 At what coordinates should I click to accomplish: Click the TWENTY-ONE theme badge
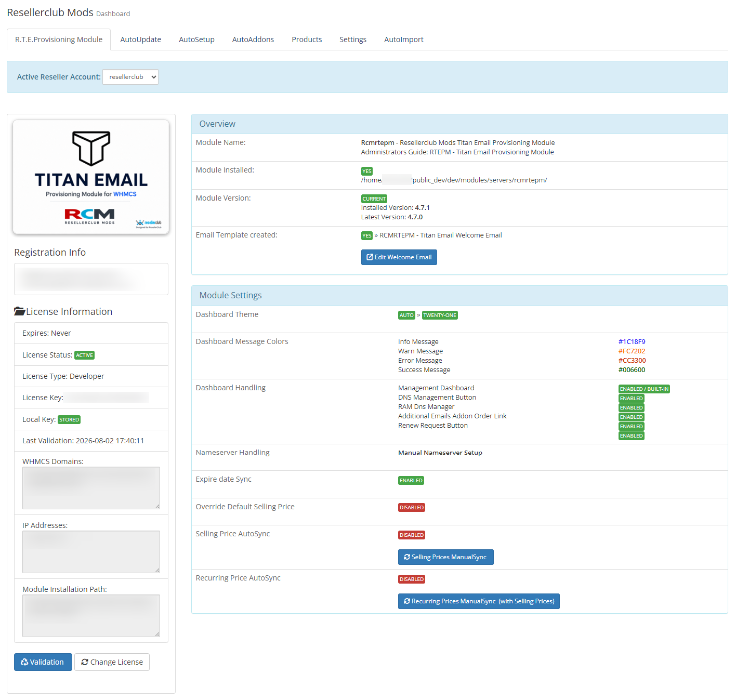point(440,315)
